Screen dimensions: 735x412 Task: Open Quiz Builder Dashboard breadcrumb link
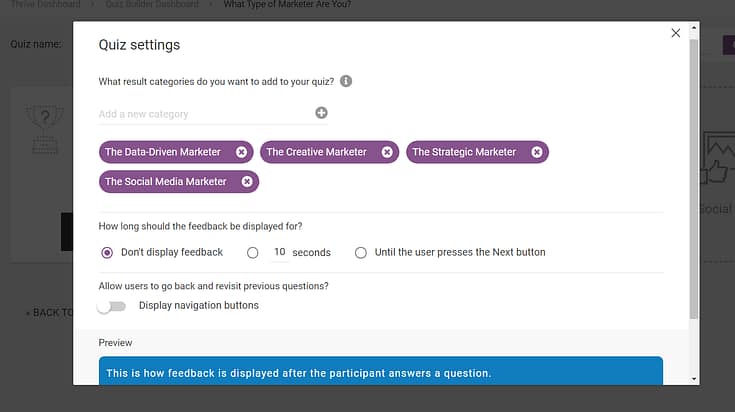point(152,4)
